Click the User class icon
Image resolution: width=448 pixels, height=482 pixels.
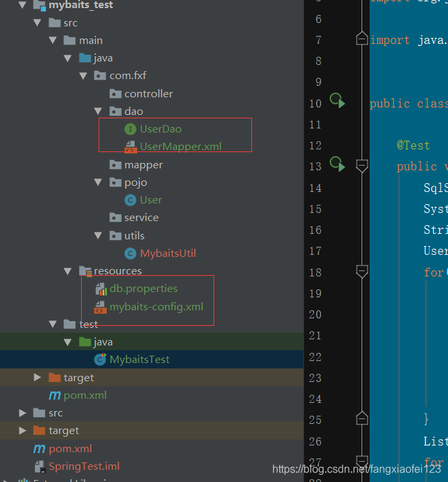point(130,200)
